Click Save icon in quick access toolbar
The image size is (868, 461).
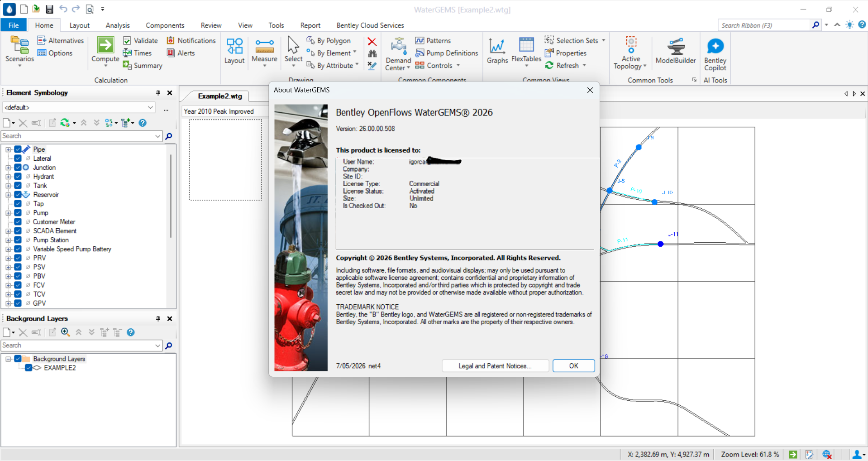click(x=49, y=9)
